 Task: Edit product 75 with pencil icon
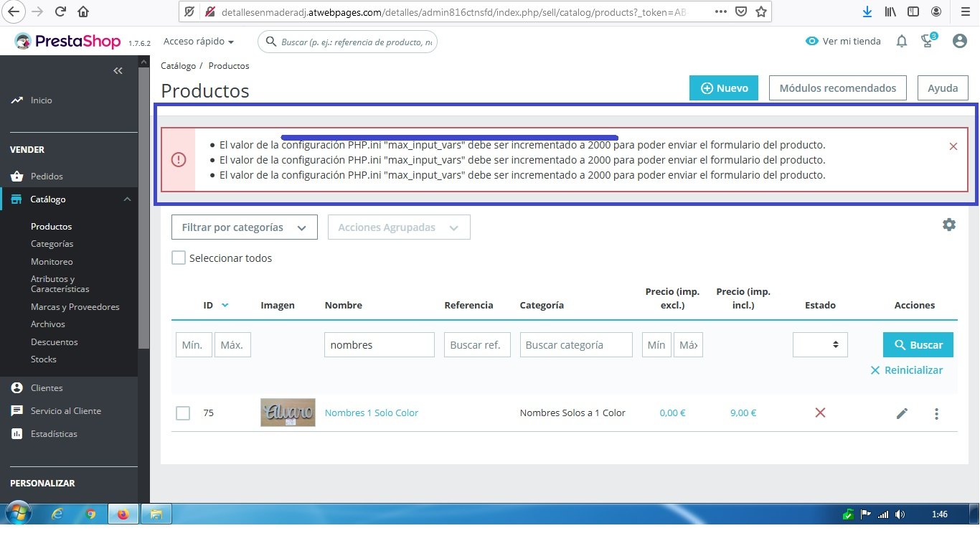click(902, 413)
